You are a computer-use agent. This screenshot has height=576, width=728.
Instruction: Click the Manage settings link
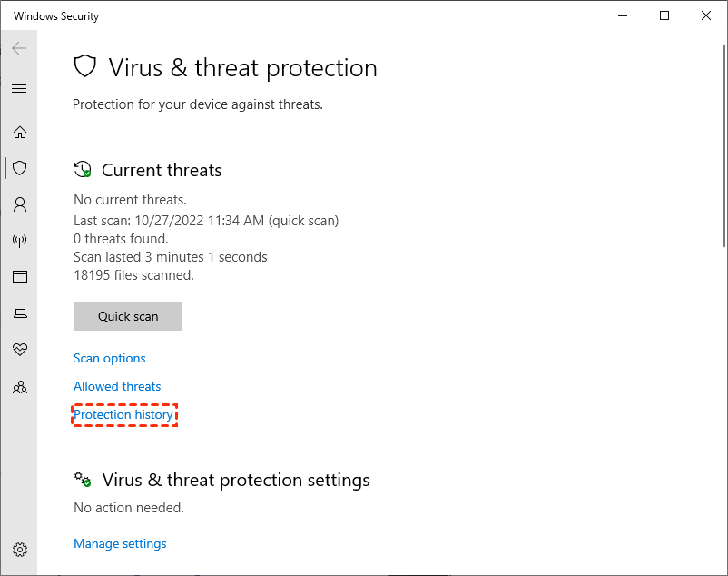coord(120,543)
